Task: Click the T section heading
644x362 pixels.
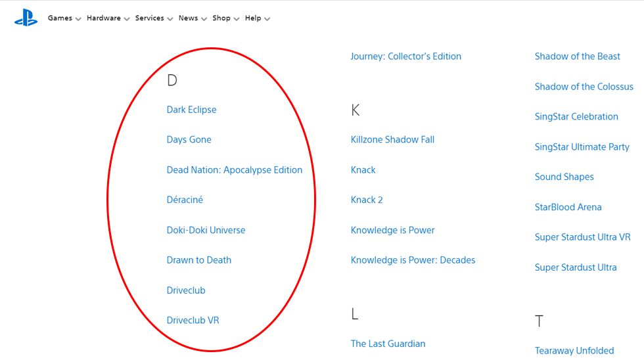Action: pos(539,321)
